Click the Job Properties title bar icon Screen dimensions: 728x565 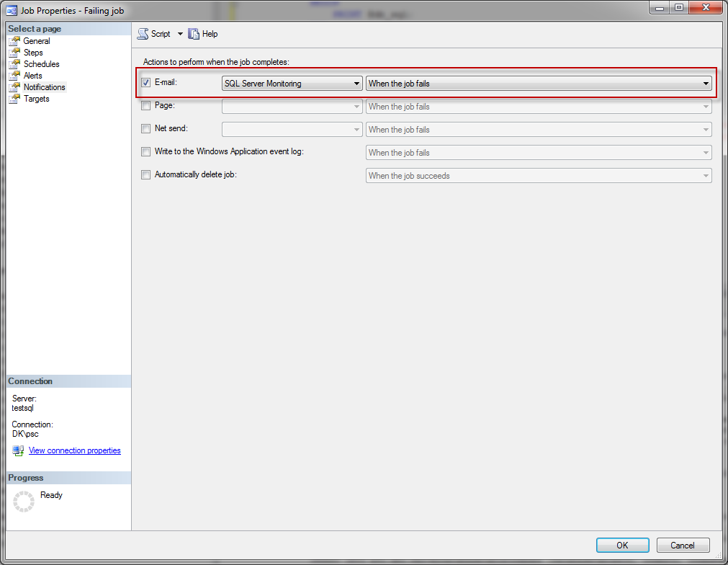pyautogui.click(x=12, y=10)
